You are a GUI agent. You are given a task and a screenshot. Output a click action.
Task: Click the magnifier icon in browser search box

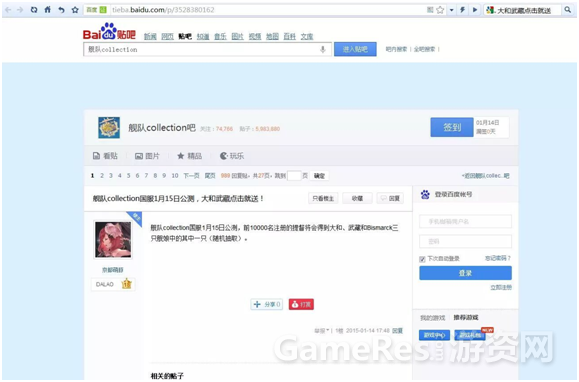(568, 10)
